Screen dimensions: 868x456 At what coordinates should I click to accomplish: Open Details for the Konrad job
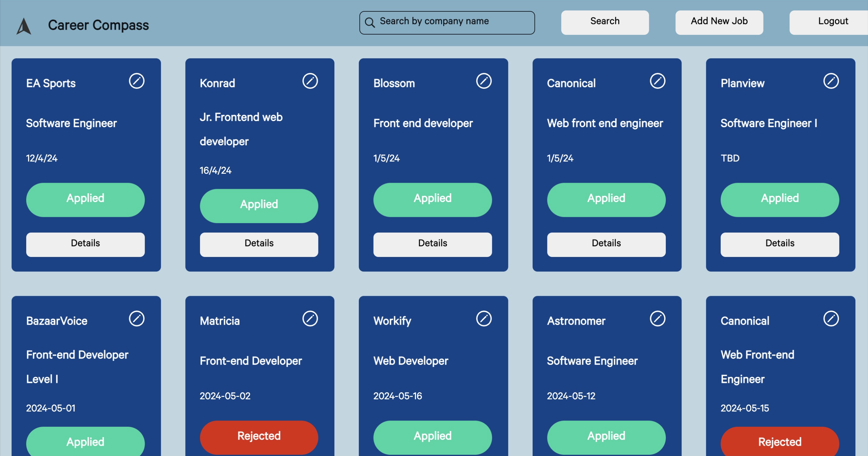pos(259,245)
